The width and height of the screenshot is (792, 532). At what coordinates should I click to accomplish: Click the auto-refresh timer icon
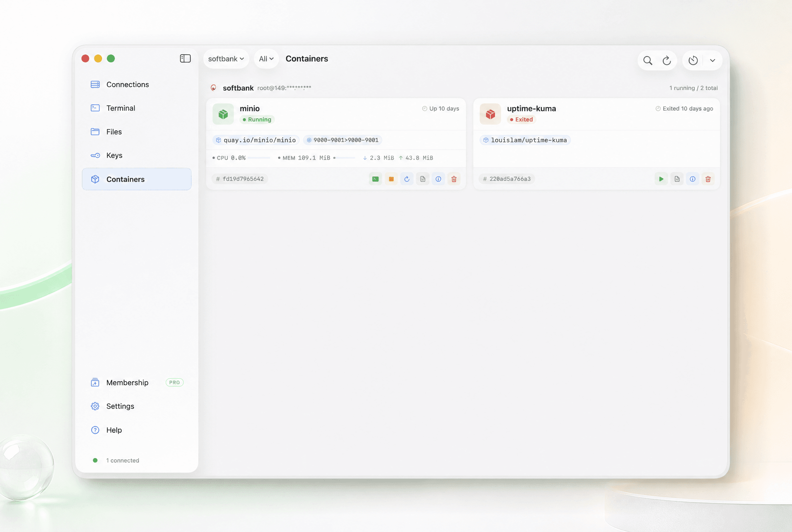[693, 60]
